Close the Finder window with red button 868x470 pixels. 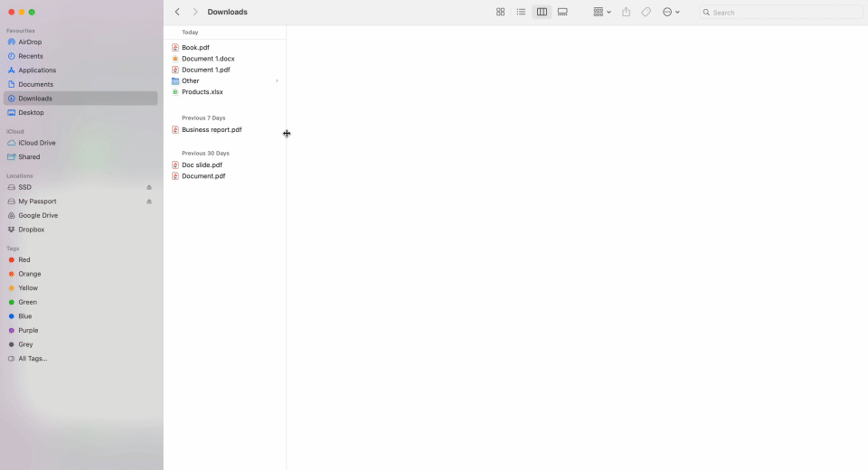[x=11, y=12]
